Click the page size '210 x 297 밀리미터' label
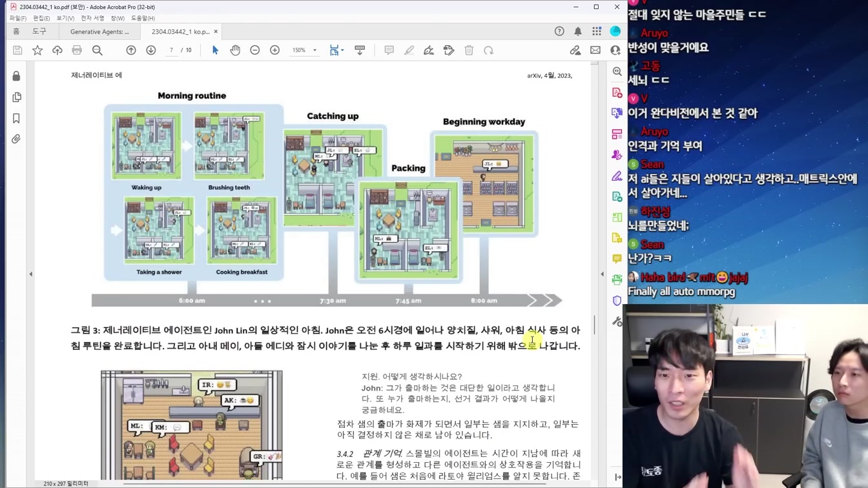Viewport: 868px width, 488px height. click(x=66, y=483)
